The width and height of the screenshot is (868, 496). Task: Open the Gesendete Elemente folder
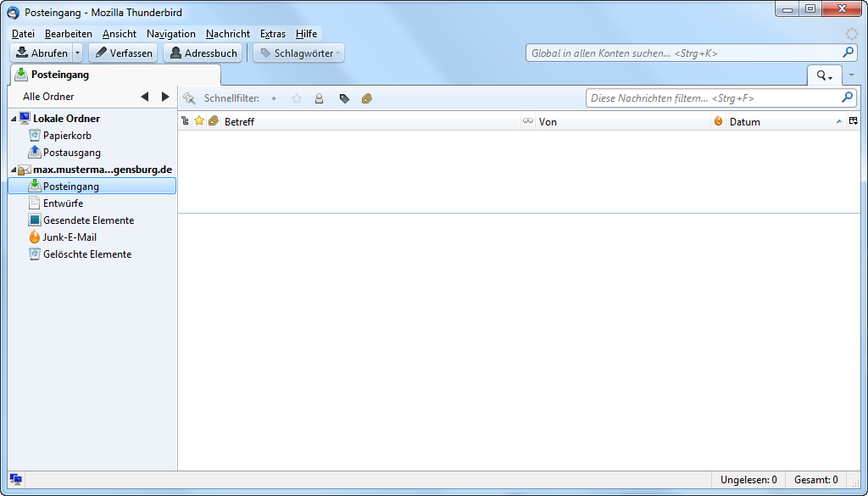point(88,220)
